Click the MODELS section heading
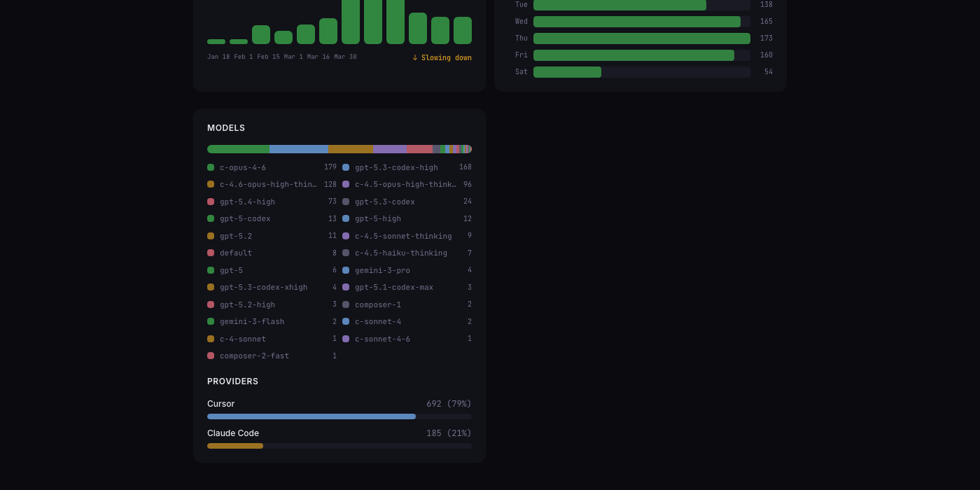 click(226, 128)
